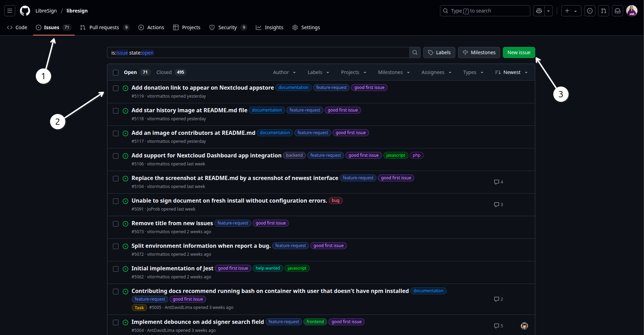The width and height of the screenshot is (644, 335).
Task: Open the Copilot chat icon
Action: pyautogui.click(x=539, y=11)
